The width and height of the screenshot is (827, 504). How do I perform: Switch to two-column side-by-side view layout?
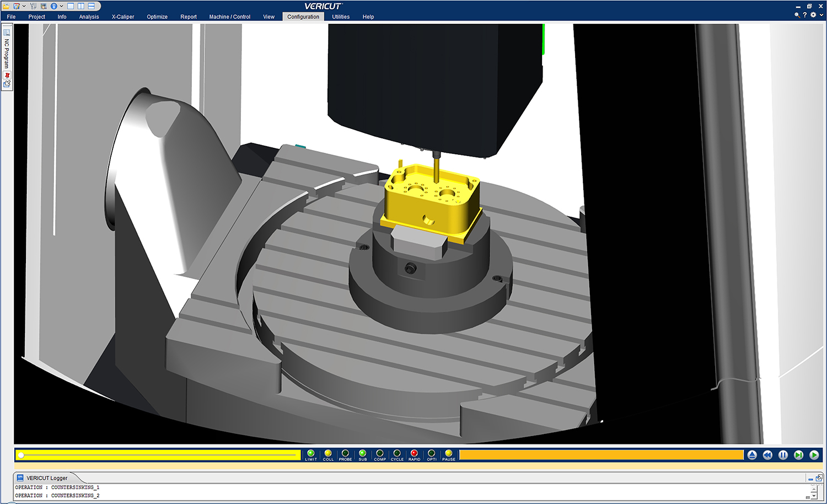pos(81,6)
